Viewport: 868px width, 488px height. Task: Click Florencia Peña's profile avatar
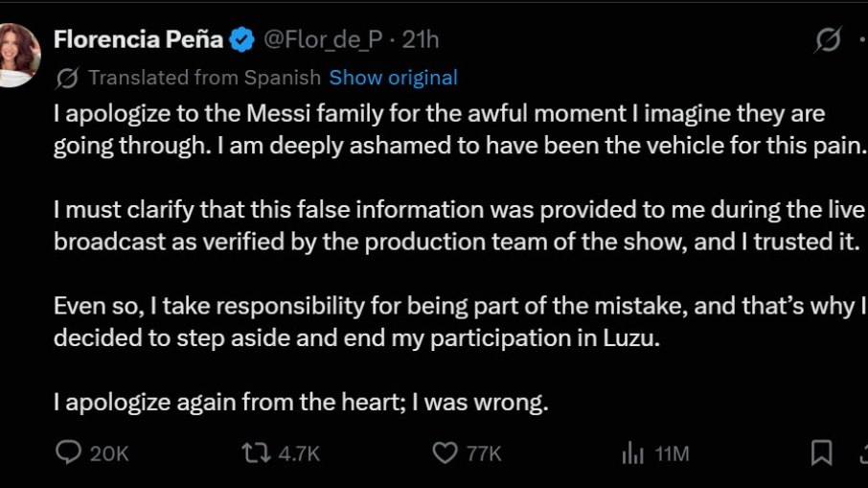click(x=17, y=56)
